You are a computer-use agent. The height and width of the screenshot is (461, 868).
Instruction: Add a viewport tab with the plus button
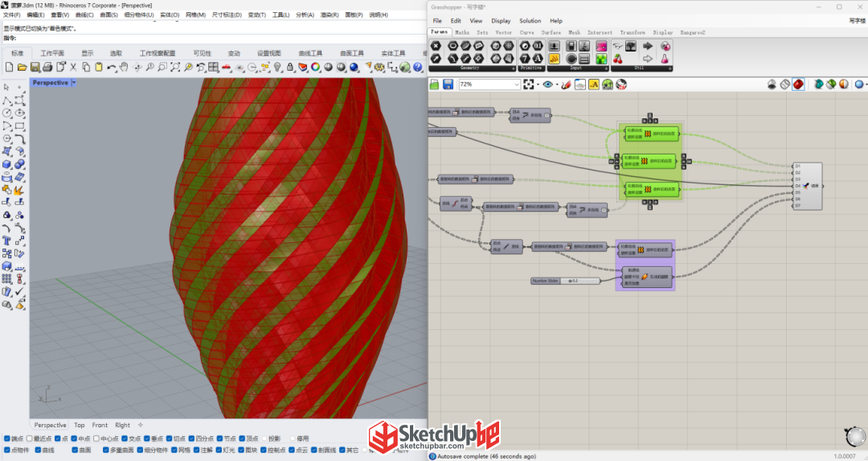(141, 425)
